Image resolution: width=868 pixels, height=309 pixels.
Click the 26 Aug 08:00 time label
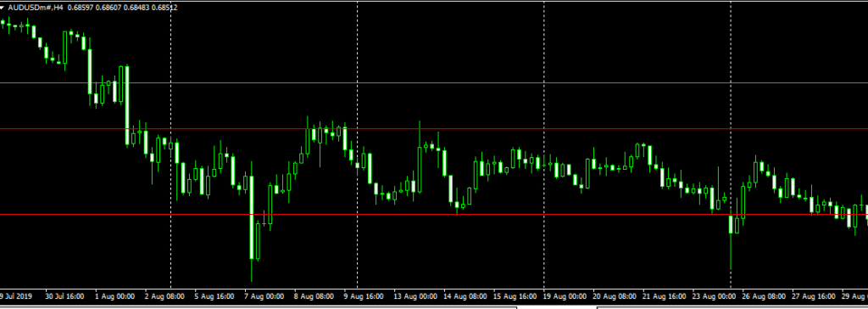pyautogui.click(x=762, y=296)
